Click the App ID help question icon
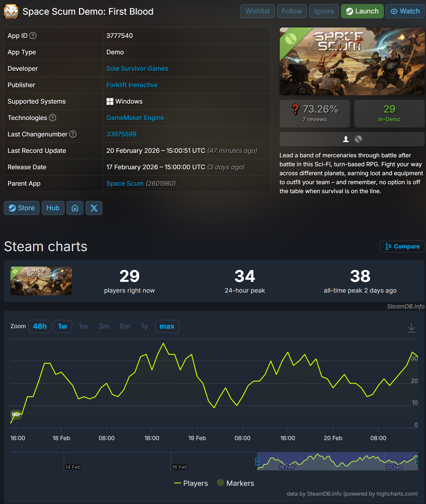 pyautogui.click(x=33, y=36)
